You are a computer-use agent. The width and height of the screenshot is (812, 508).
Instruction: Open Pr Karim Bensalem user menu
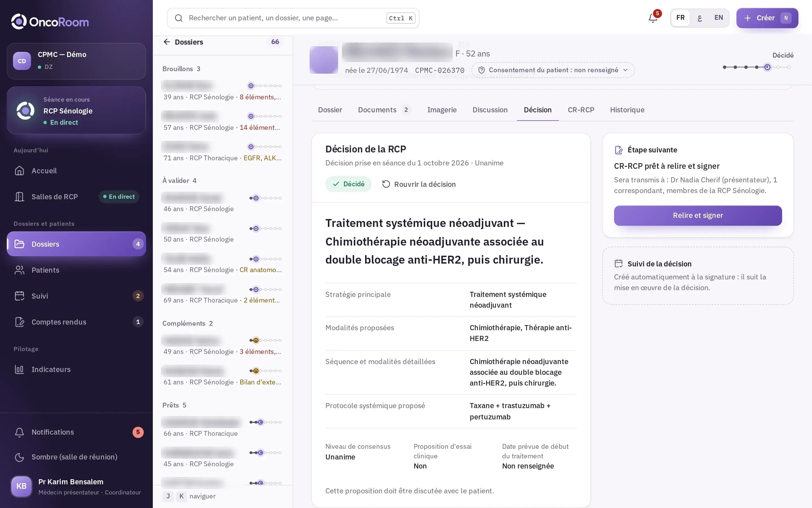[x=76, y=486]
